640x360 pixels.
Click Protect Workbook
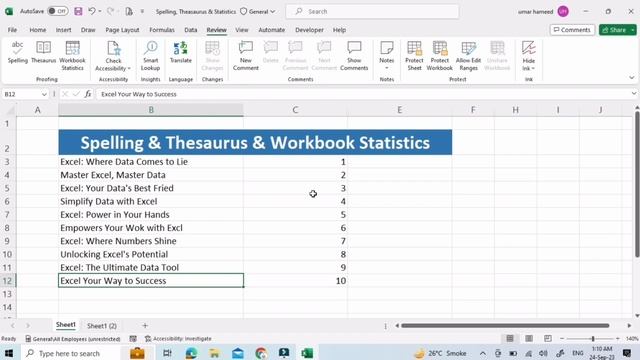(x=440, y=56)
